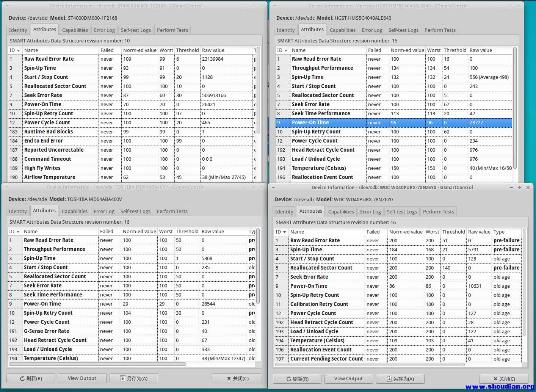Click 刷新(R) refresh button in TOSHIBA window
This screenshot has height=392, width=536.
(31, 378)
